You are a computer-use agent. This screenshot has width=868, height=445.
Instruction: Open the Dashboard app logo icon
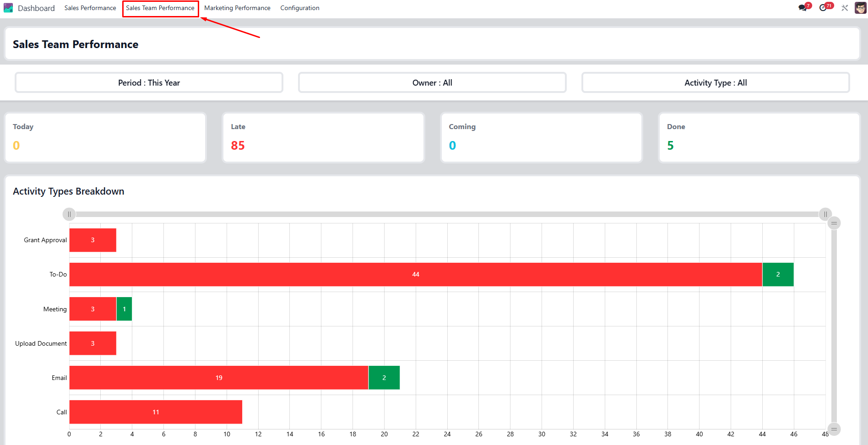click(8, 8)
